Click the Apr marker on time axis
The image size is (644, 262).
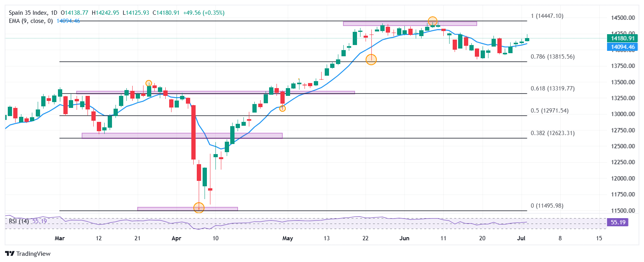coord(176,238)
